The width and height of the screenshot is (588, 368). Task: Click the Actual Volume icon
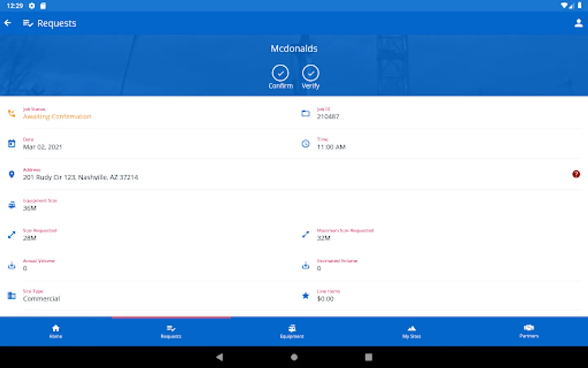tap(12, 265)
